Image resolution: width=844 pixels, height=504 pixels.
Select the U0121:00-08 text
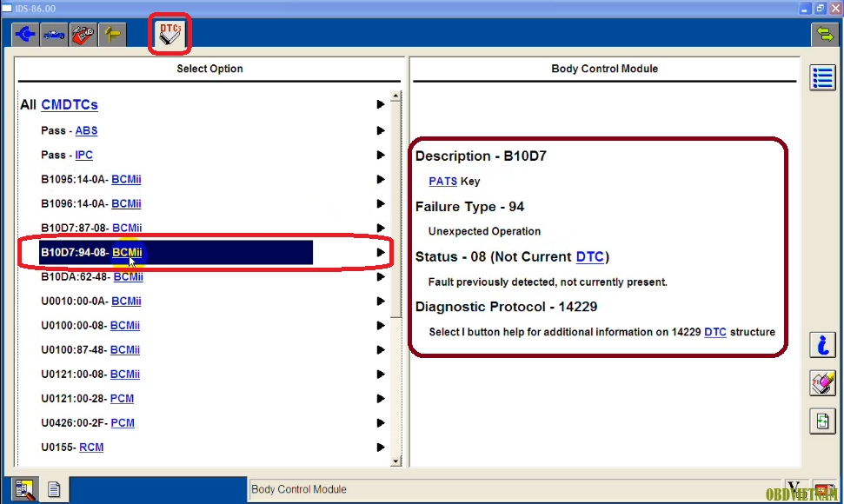(x=72, y=375)
